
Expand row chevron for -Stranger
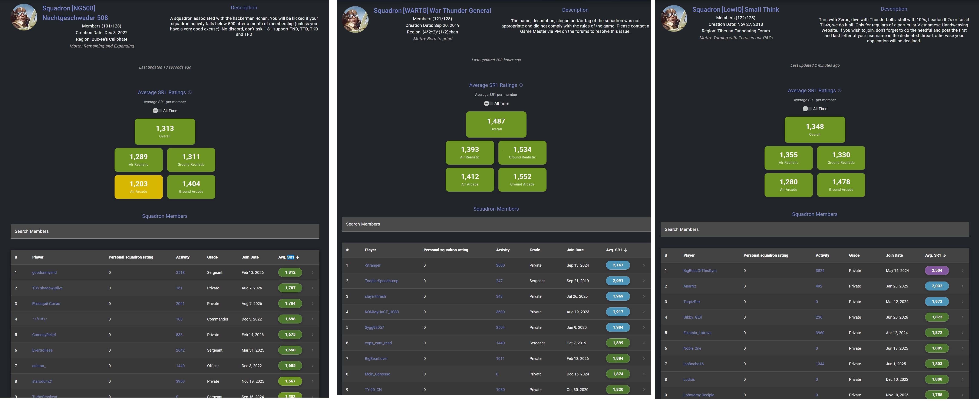point(644,265)
